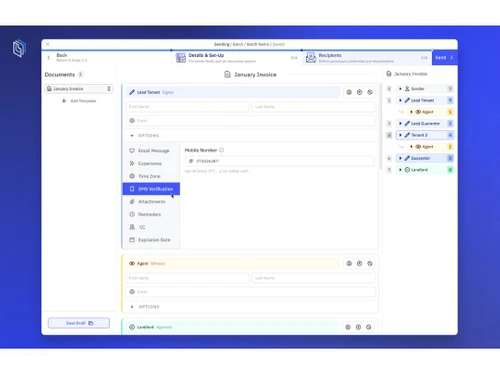Click the Mobile Number input field
Image resolution: width=500 pixels, height=375 pixels.
pyautogui.click(x=279, y=161)
